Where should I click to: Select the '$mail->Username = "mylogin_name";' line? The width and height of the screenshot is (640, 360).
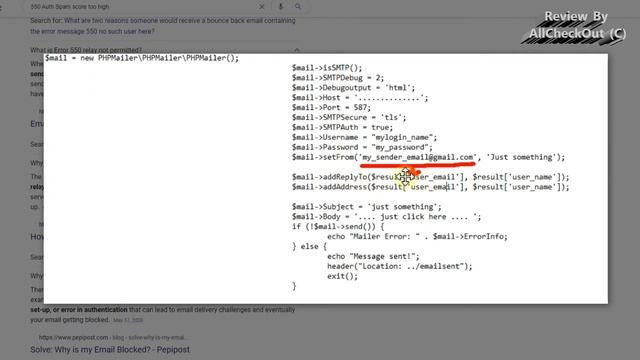tap(364, 137)
